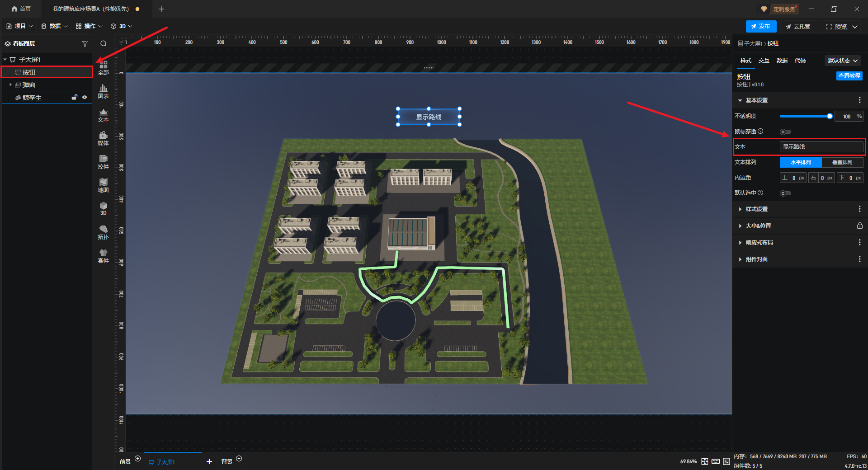
Task: Open the Controls (控件) component category
Action: point(103,162)
